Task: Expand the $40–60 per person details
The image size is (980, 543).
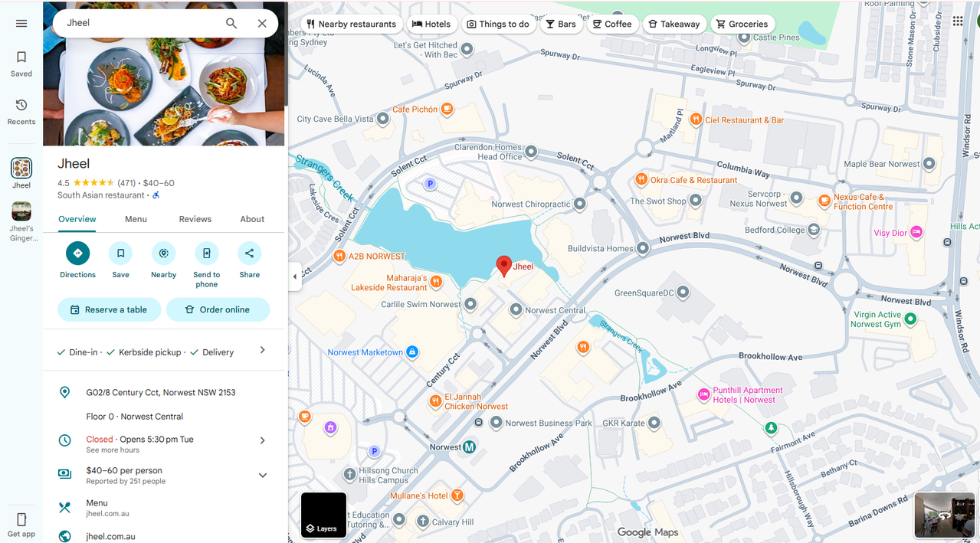Action: [262, 475]
